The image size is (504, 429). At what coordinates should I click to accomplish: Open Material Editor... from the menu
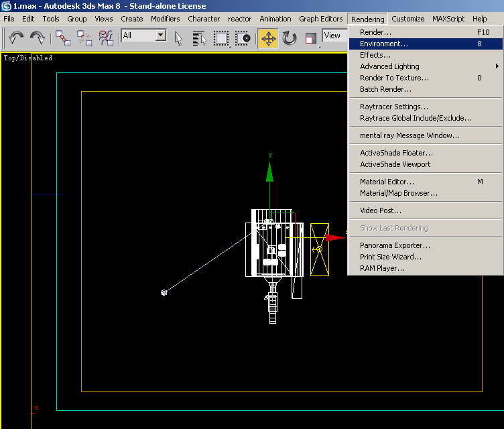point(426,182)
